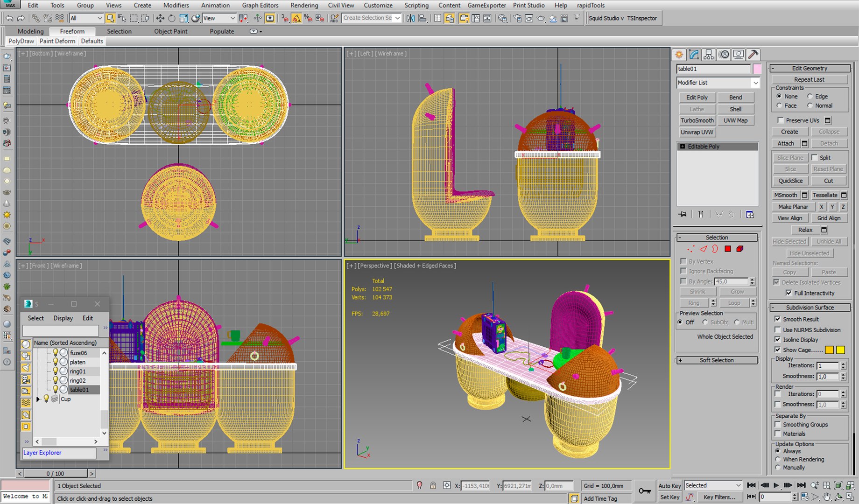859x504 pixels.
Task: Click the Undo arrow icon
Action: coord(9,18)
